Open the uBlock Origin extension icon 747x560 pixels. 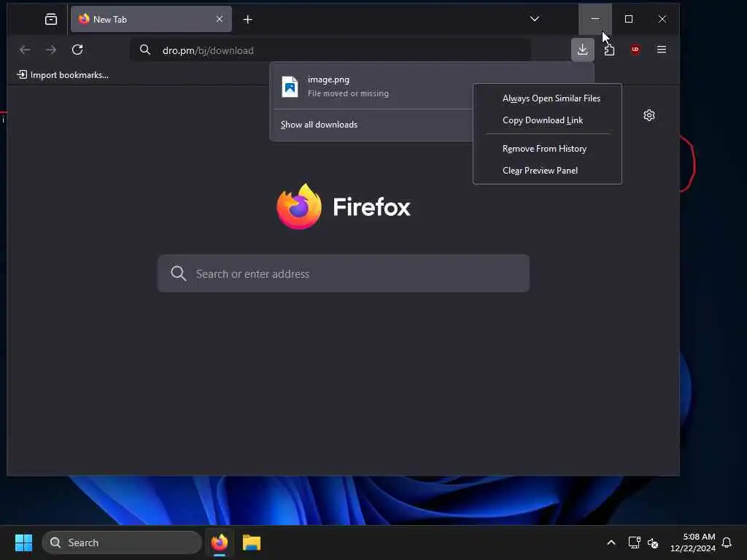coord(635,50)
